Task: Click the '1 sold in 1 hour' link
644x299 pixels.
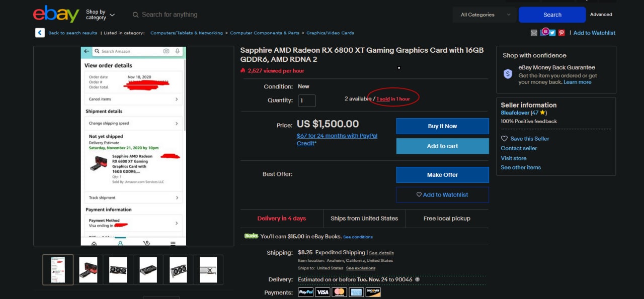Action: point(393,99)
